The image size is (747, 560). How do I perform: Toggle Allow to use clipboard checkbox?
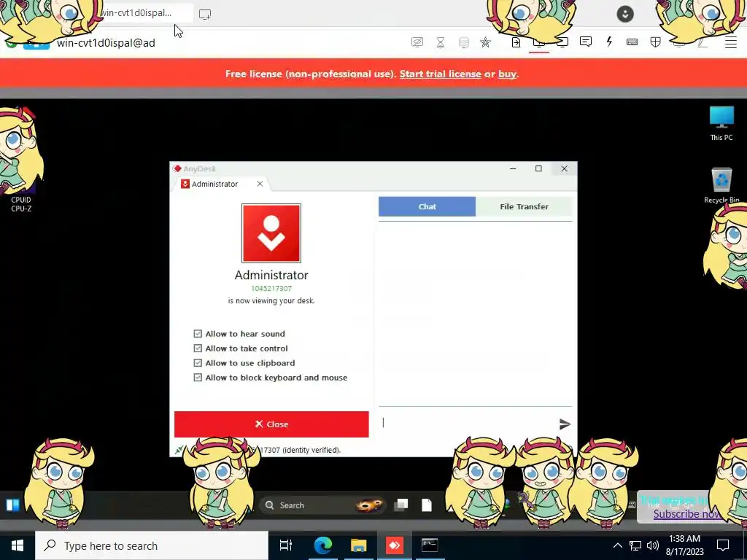tap(198, 363)
